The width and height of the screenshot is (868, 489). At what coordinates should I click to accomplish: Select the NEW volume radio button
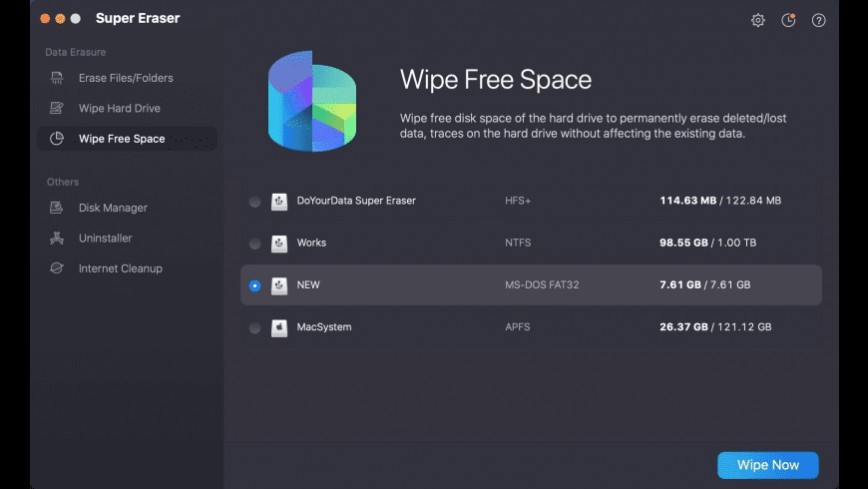click(254, 285)
